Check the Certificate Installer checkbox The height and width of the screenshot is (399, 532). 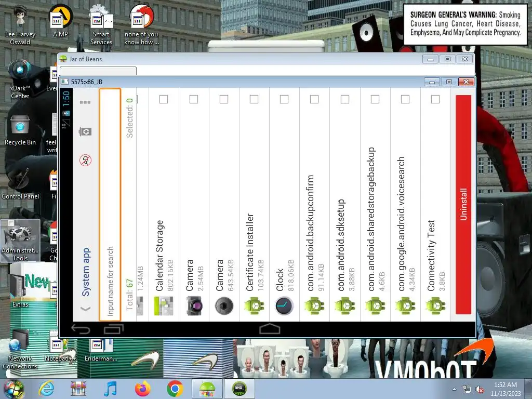[254, 99]
